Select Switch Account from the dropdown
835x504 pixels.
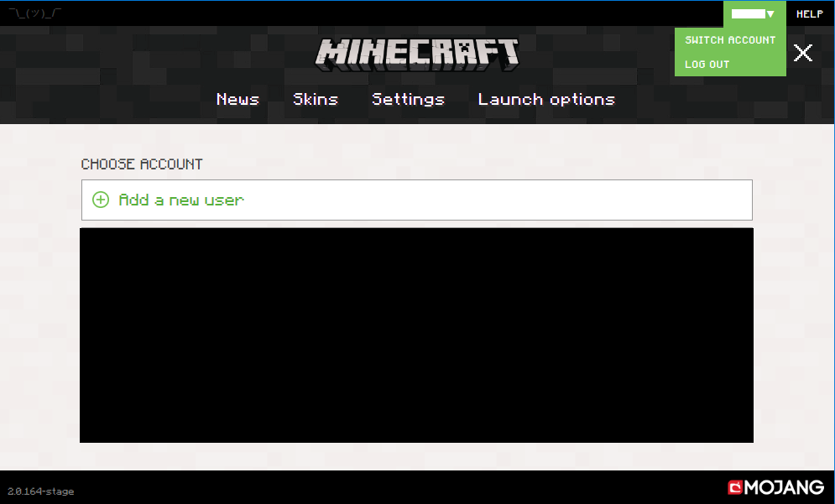[730, 40]
